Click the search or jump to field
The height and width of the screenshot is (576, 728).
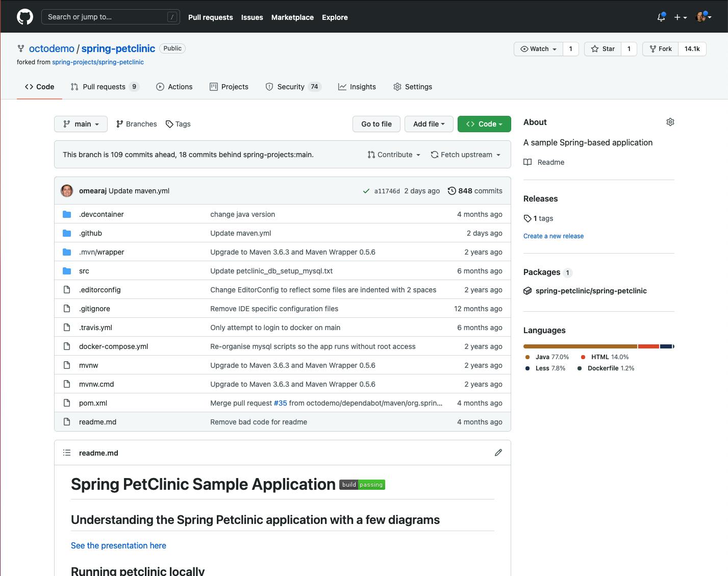coord(110,16)
